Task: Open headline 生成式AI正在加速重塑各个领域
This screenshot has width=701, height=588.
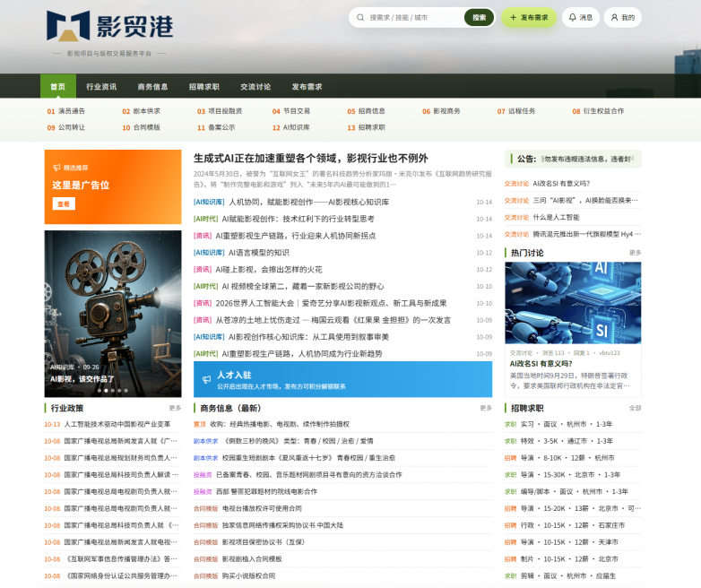Action: [311, 159]
